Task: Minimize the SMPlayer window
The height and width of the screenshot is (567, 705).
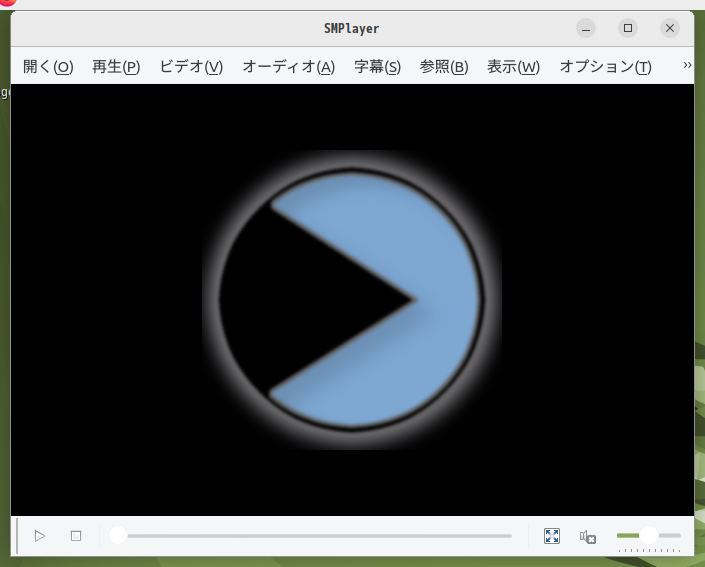Action: (x=586, y=28)
